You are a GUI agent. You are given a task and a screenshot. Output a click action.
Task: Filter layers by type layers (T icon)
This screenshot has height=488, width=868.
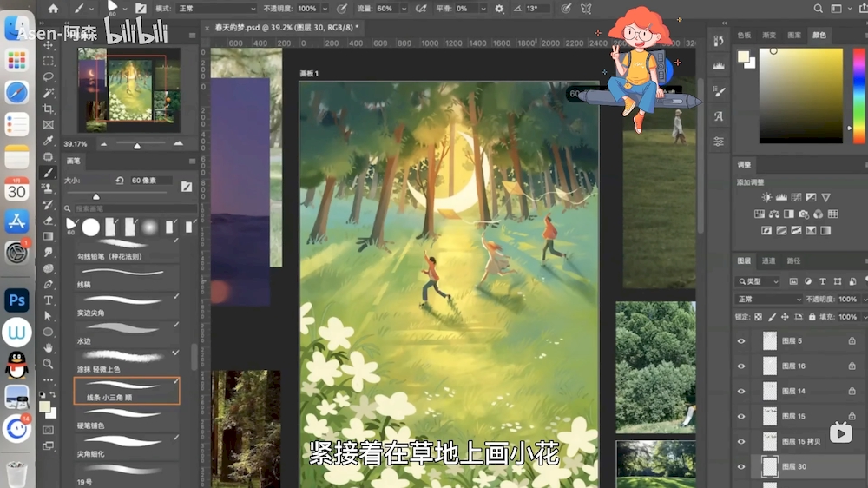click(823, 282)
